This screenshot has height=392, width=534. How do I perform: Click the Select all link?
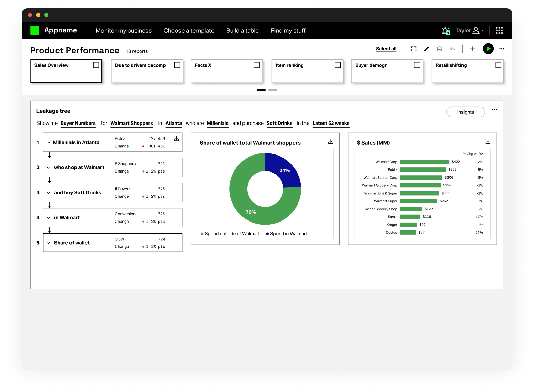coord(386,49)
